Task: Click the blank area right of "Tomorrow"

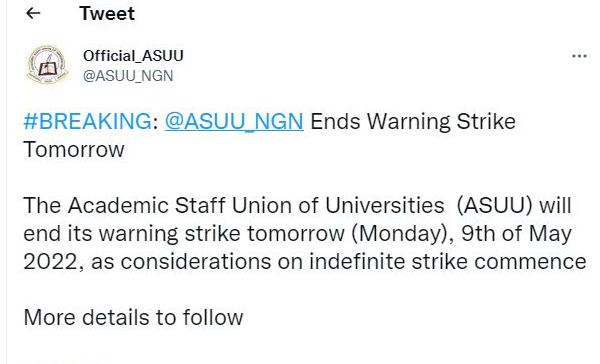Action: coord(344,150)
